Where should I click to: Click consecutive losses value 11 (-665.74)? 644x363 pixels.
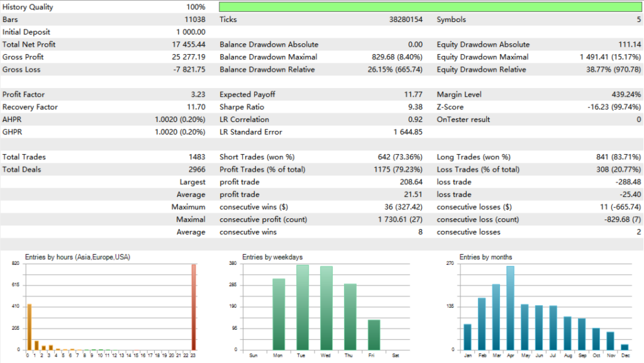pyautogui.click(x=620, y=207)
